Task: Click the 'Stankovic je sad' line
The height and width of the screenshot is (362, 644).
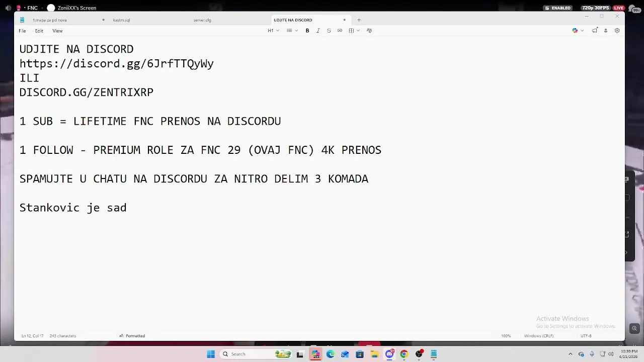Action: pos(73,208)
